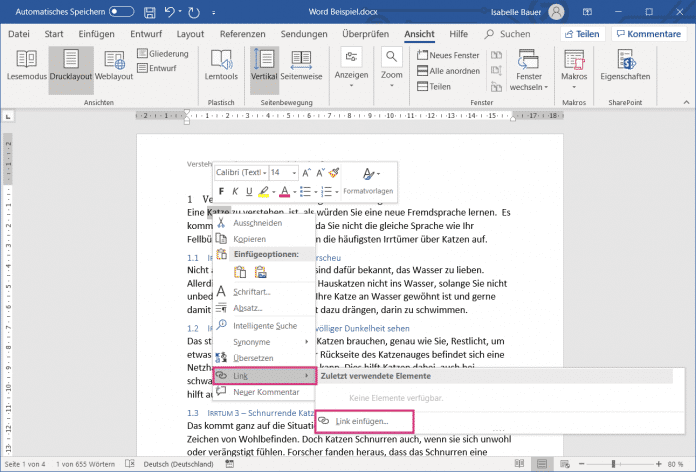Click the Teilen share button
The width and height of the screenshot is (696, 472).
coord(580,34)
